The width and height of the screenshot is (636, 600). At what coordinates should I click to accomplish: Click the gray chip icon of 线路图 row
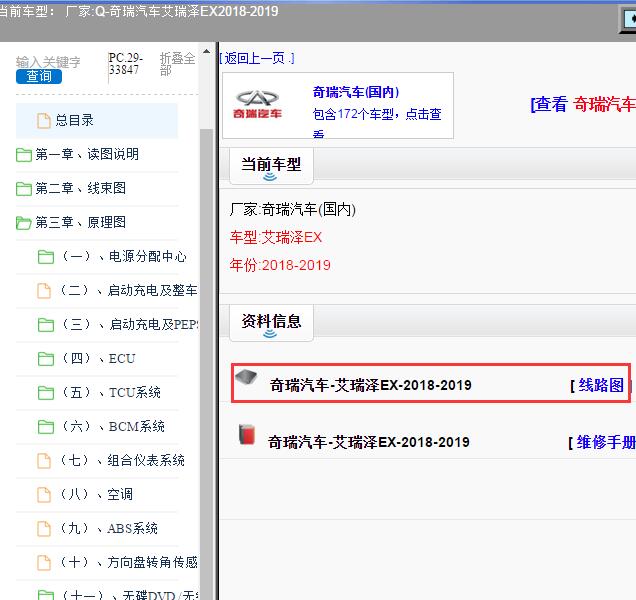coord(246,377)
